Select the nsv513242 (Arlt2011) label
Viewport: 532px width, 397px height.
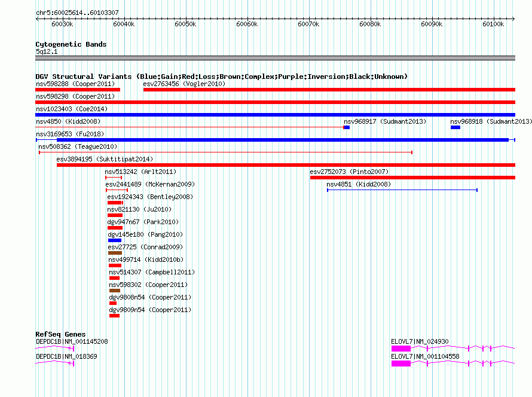140,172
